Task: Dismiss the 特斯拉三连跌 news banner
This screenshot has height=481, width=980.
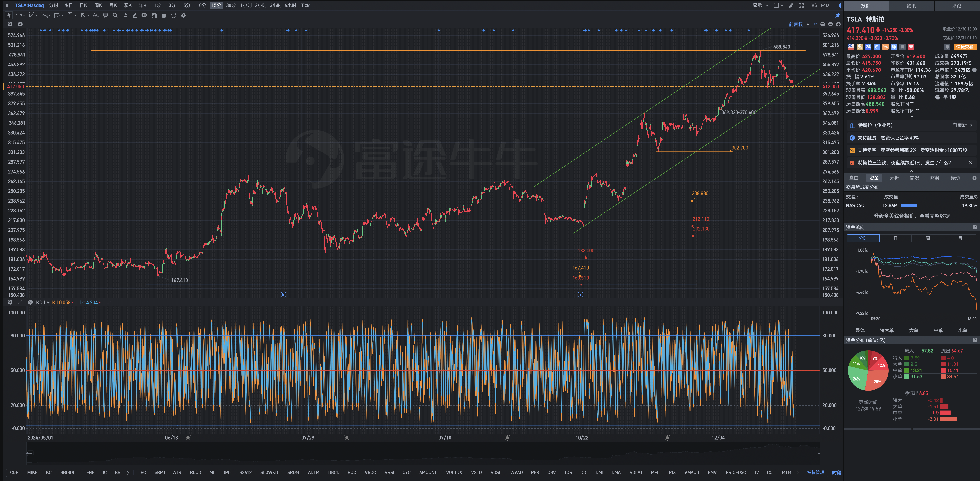Action: (970, 163)
